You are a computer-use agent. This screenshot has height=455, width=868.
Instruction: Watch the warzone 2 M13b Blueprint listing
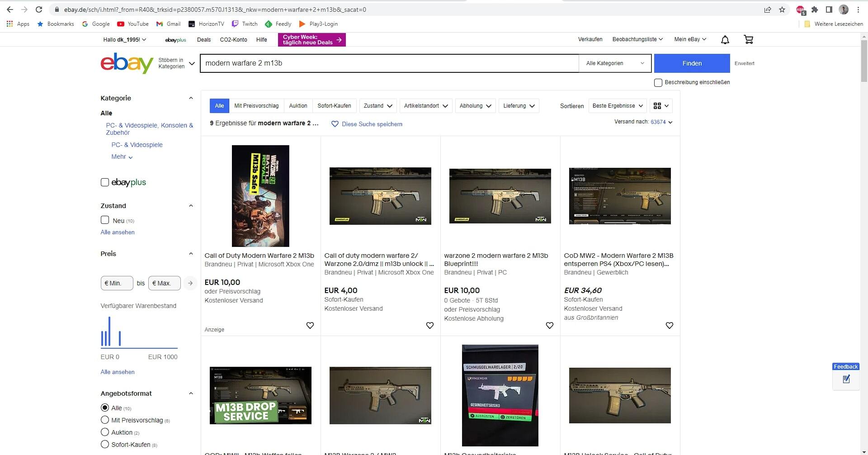tap(550, 325)
